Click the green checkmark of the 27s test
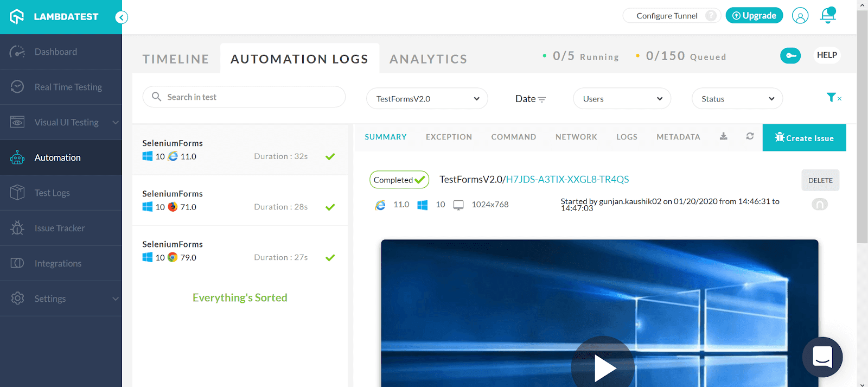Screen dimensions: 868x387 (x=330, y=258)
